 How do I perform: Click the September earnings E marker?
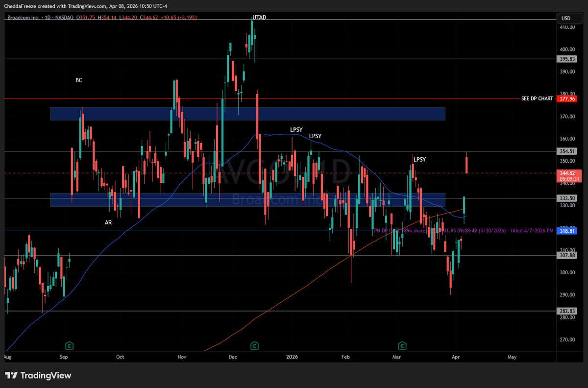69,345
